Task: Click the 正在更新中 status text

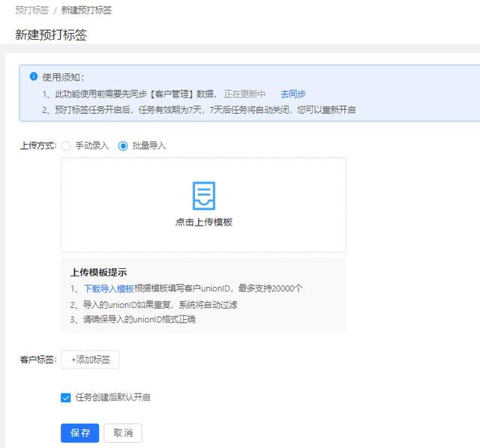Action: 244,94
